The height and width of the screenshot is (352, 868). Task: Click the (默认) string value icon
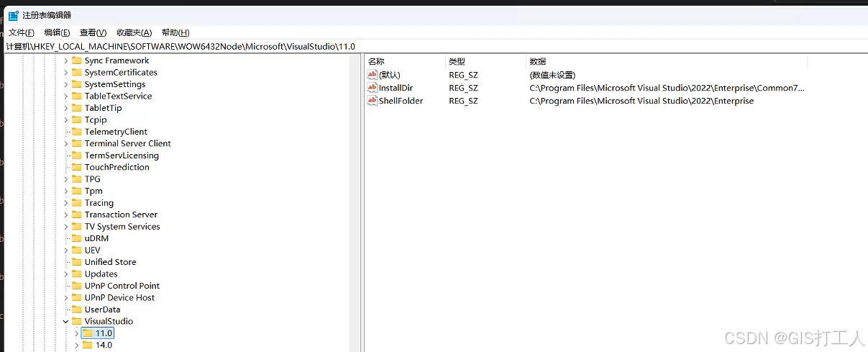pyautogui.click(x=373, y=75)
